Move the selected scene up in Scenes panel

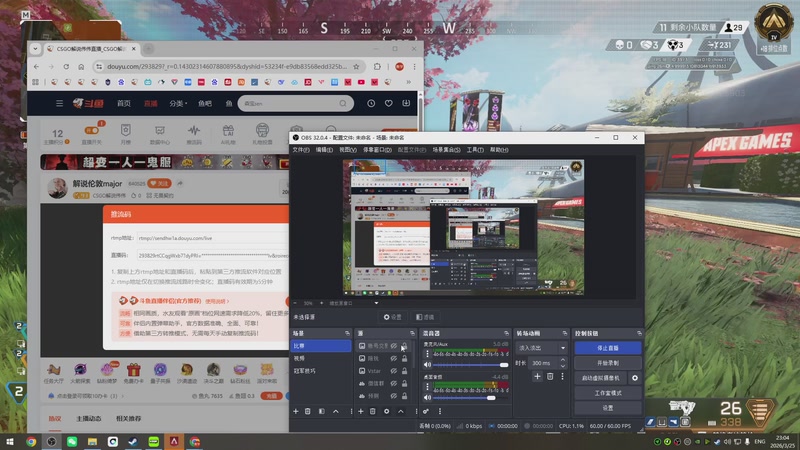[x=336, y=411]
